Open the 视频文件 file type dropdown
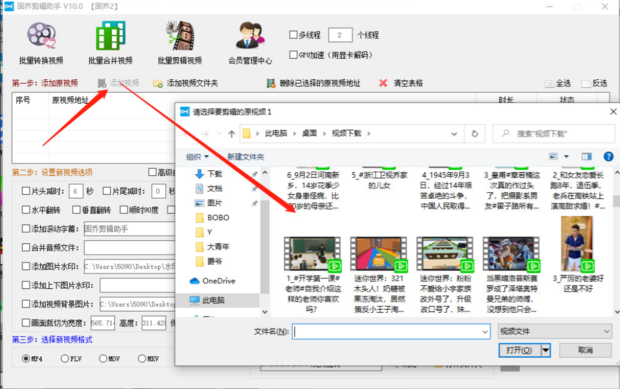The image size is (620, 389). coord(555,331)
